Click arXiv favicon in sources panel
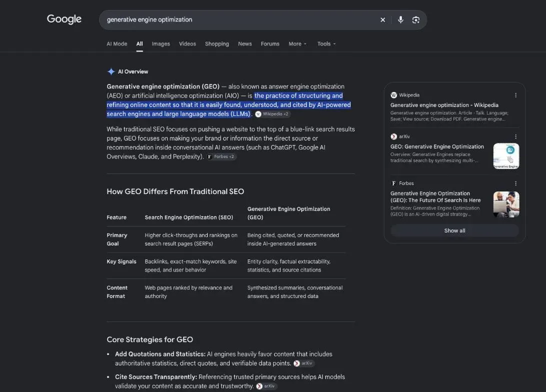546x392 pixels. [x=394, y=136]
